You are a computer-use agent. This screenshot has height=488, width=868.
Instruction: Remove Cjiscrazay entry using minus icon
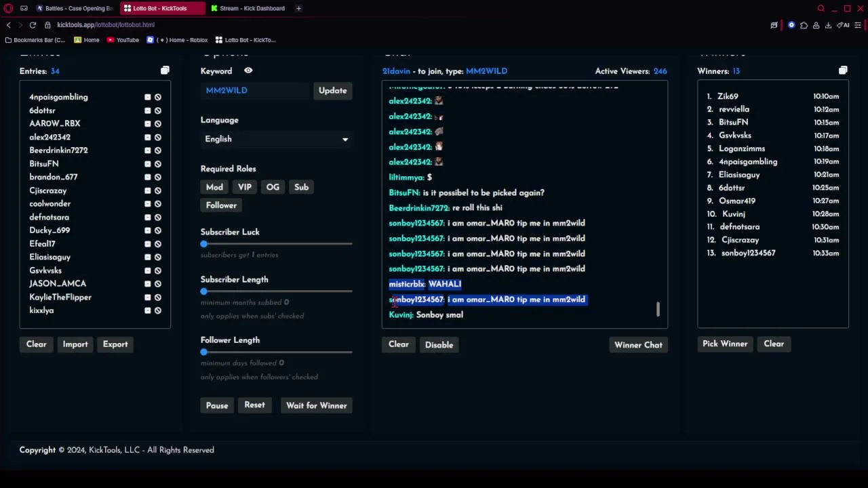click(147, 190)
